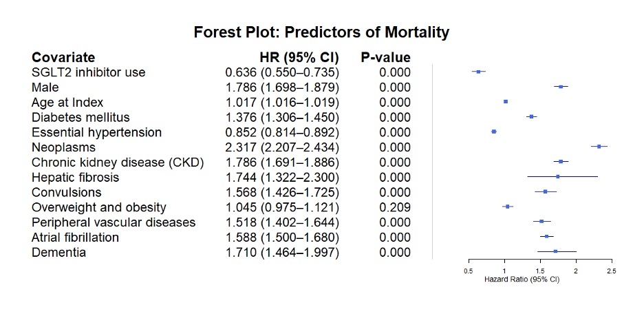Click the SGLT2 inhibitor use point marker
The image size is (644, 314).
(x=478, y=72)
